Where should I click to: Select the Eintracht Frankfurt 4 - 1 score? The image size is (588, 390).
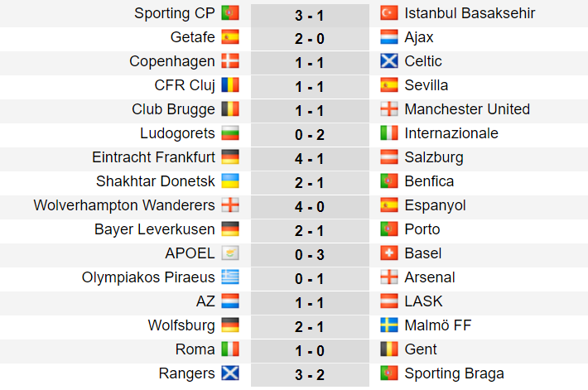click(310, 157)
